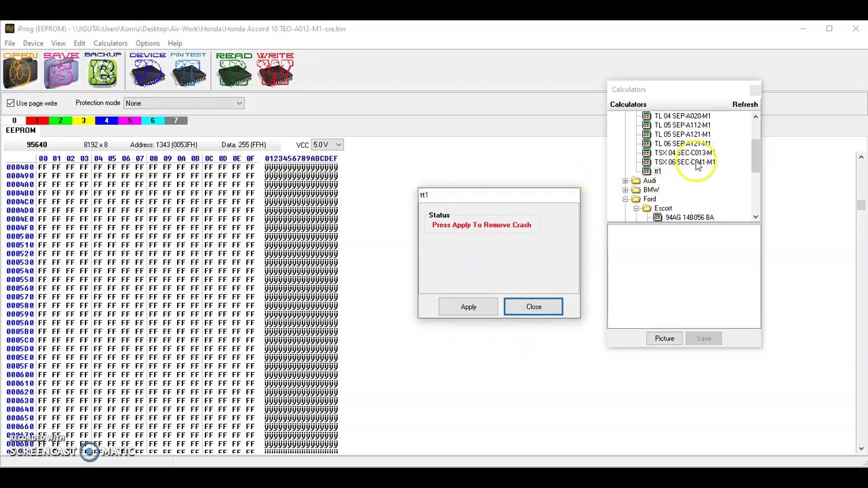This screenshot has height=488, width=868.
Task: Click Apply to remove crash
Action: (469, 307)
